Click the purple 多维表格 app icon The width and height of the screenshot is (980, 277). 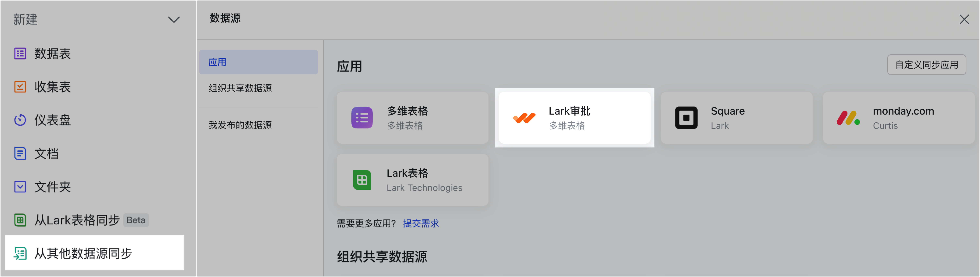pos(362,118)
